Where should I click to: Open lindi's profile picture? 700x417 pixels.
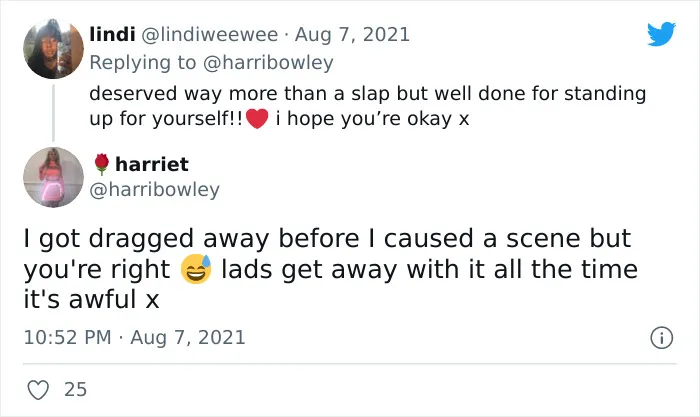coord(53,49)
